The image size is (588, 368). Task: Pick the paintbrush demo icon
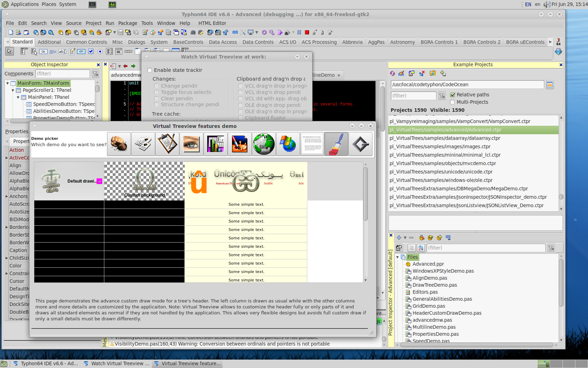[336, 144]
